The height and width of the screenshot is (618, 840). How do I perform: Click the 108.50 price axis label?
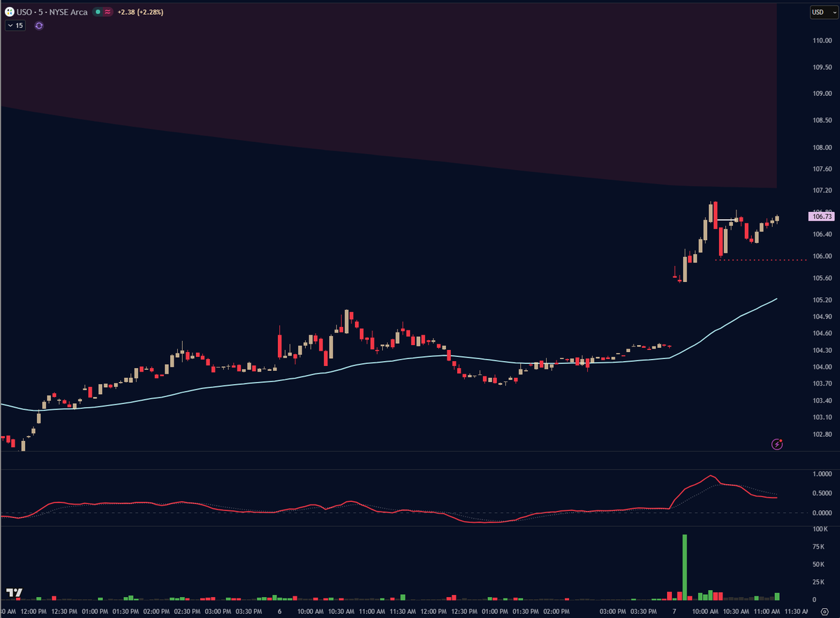click(822, 120)
